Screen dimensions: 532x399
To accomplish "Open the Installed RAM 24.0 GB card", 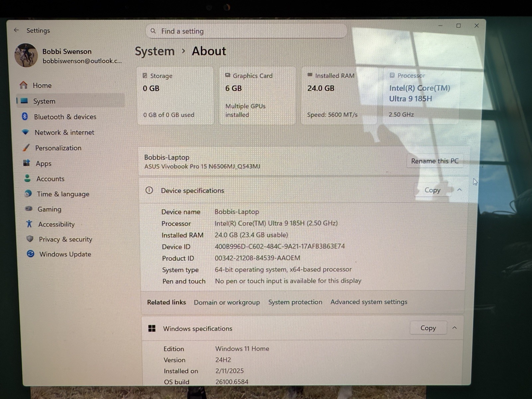I will (x=339, y=96).
